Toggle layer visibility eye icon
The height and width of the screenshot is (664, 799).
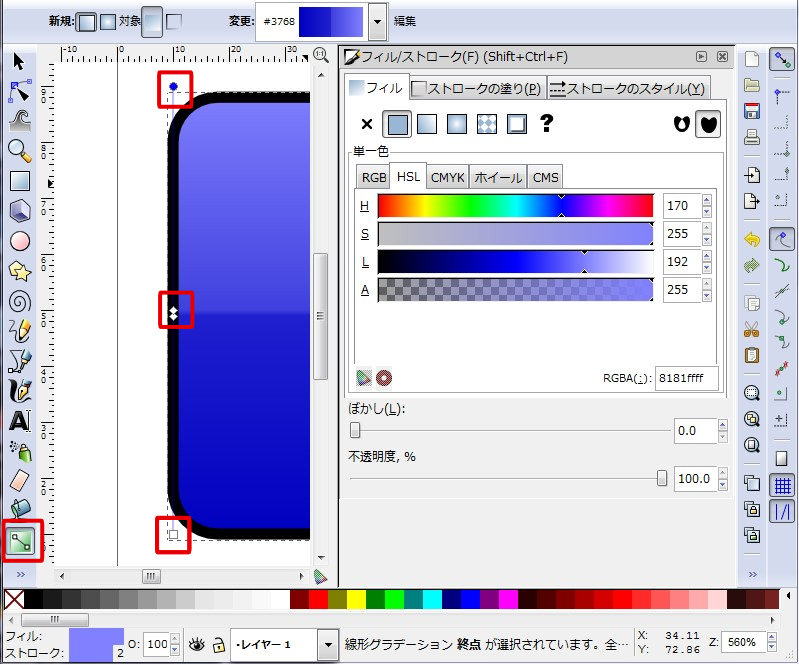[196, 645]
